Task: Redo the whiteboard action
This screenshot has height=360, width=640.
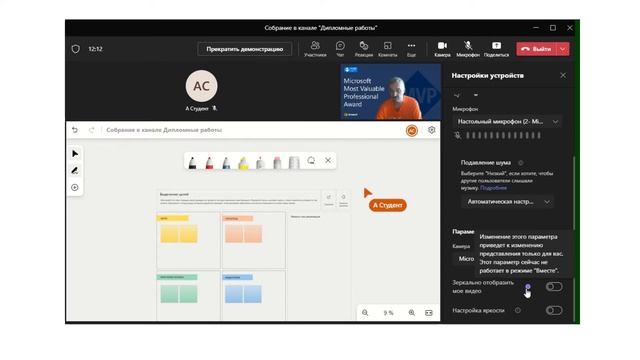Action: coord(91,130)
